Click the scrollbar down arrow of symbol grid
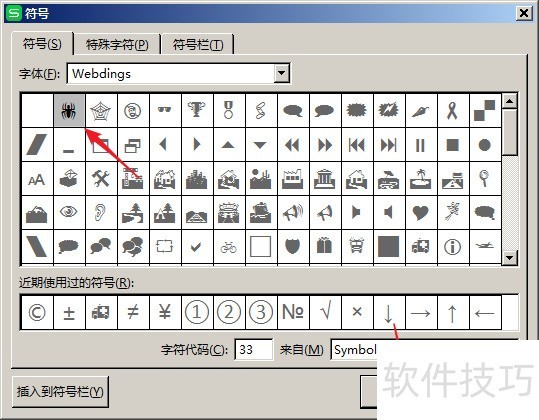This screenshot has height=420, width=539. [x=509, y=257]
